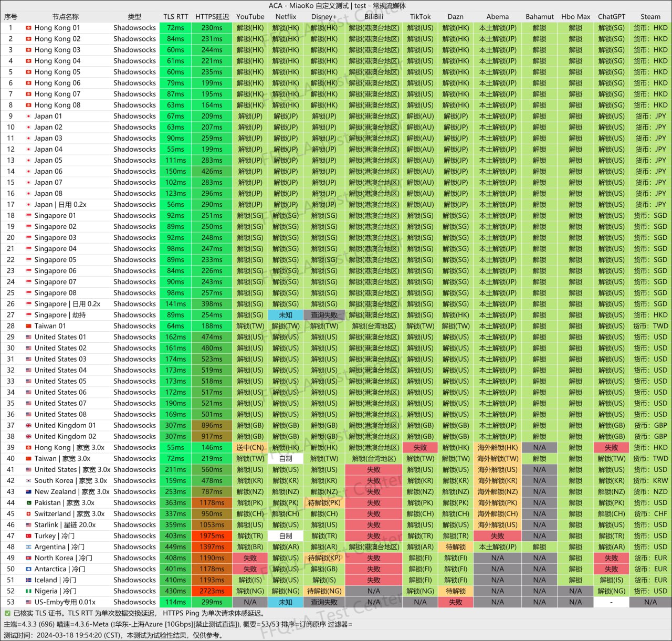The width and height of the screenshot is (672, 641).
Task: Click the YouTube column header
Action: tap(250, 17)
